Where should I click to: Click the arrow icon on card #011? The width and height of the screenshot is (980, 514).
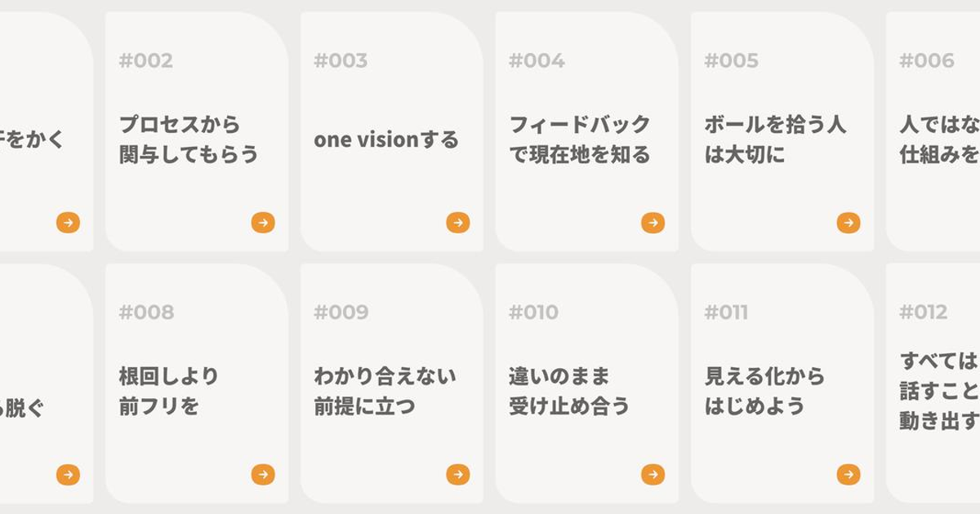(849, 474)
